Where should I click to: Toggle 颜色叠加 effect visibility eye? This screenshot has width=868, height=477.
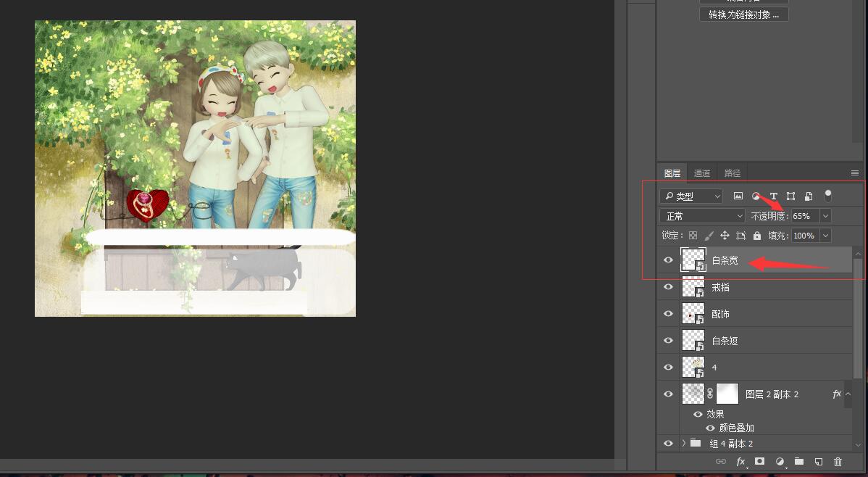click(710, 428)
